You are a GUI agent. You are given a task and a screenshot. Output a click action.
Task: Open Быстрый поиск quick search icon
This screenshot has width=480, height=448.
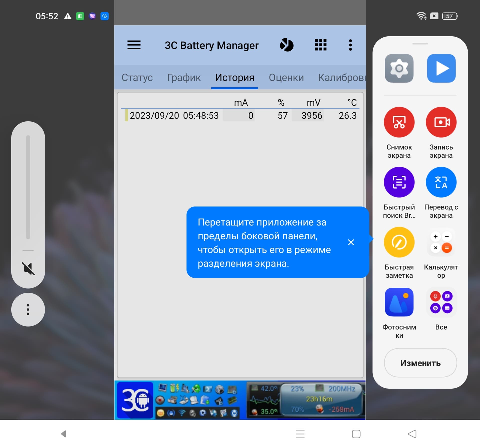tap(399, 182)
